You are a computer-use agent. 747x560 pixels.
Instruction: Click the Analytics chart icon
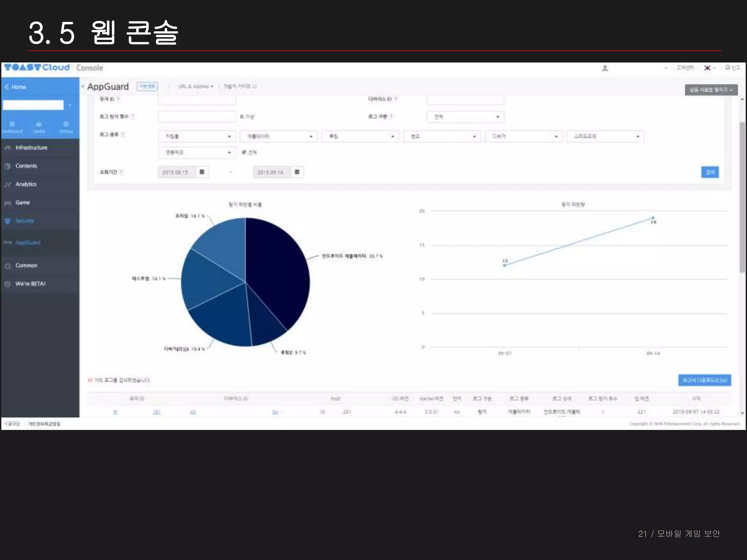tap(8, 184)
